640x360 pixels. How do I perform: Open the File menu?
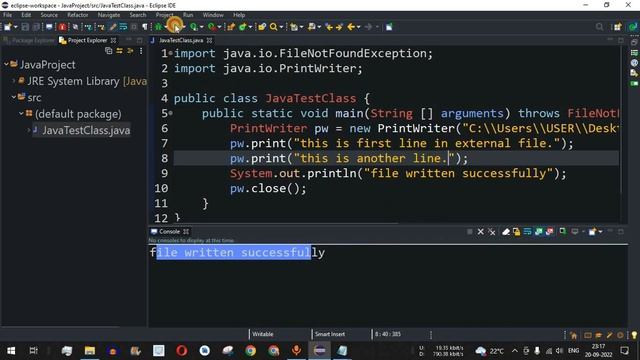point(7,15)
